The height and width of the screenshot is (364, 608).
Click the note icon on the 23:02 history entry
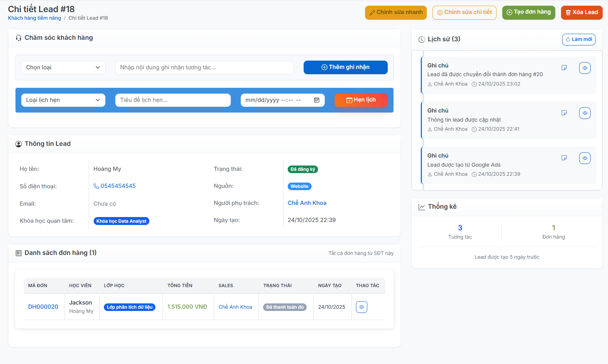(x=564, y=68)
